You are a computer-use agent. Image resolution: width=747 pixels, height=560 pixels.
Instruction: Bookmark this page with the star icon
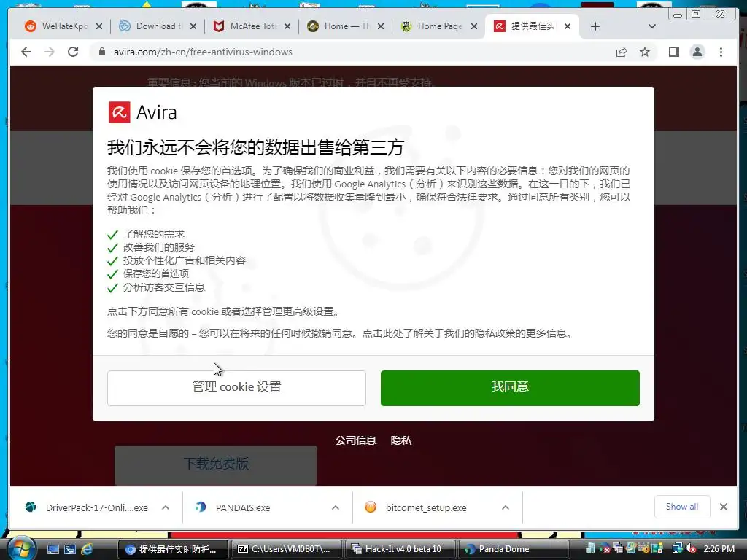(x=645, y=52)
